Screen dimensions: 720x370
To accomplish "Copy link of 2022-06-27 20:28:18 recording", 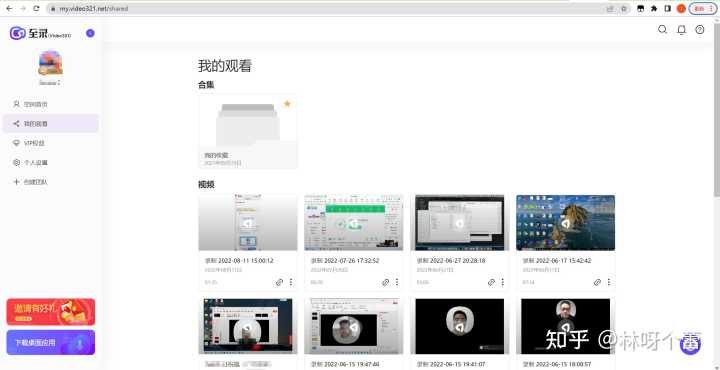I will pos(491,282).
